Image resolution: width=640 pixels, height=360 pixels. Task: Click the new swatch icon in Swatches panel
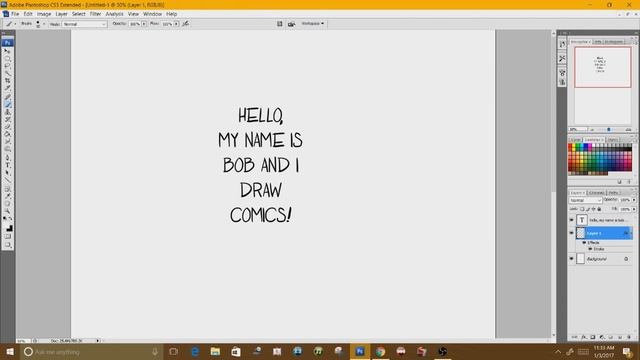click(620, 182)
